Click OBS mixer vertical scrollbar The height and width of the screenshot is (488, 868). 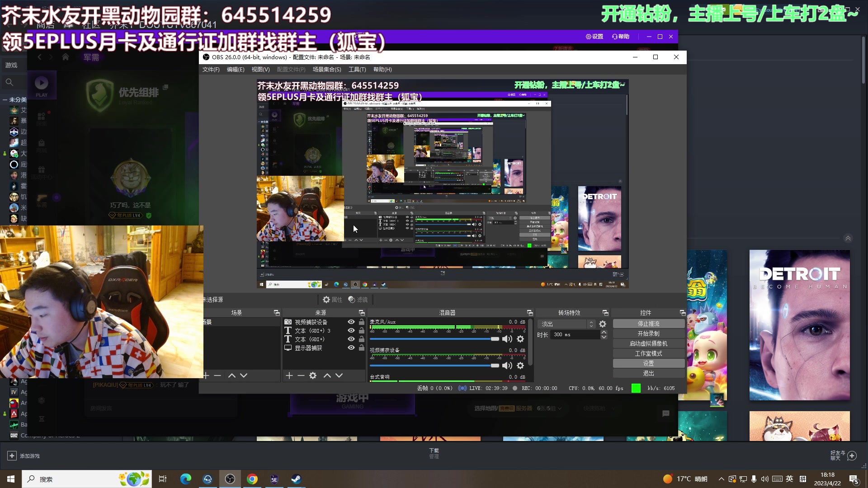pyautogui.click(x=531, y=343)
